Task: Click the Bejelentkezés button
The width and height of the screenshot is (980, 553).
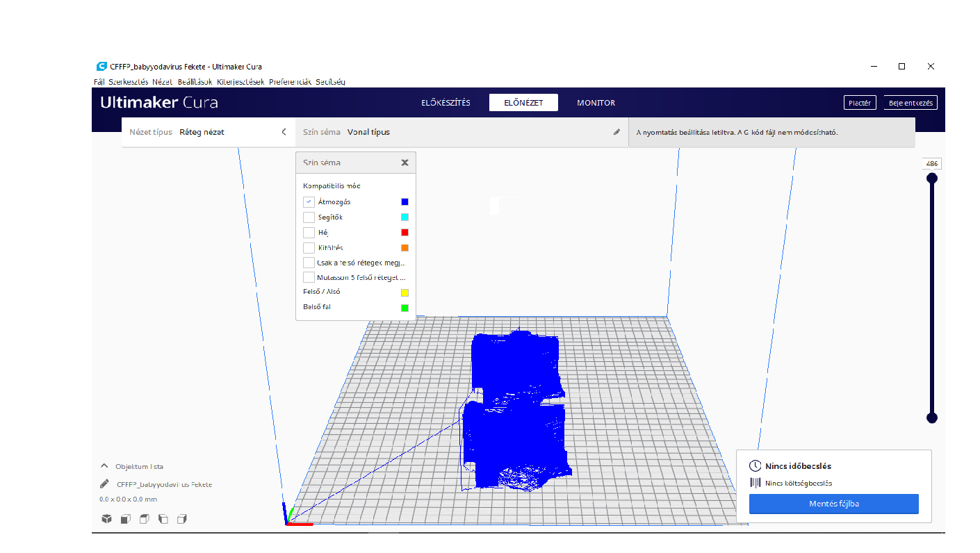Action: click(910, 103)
